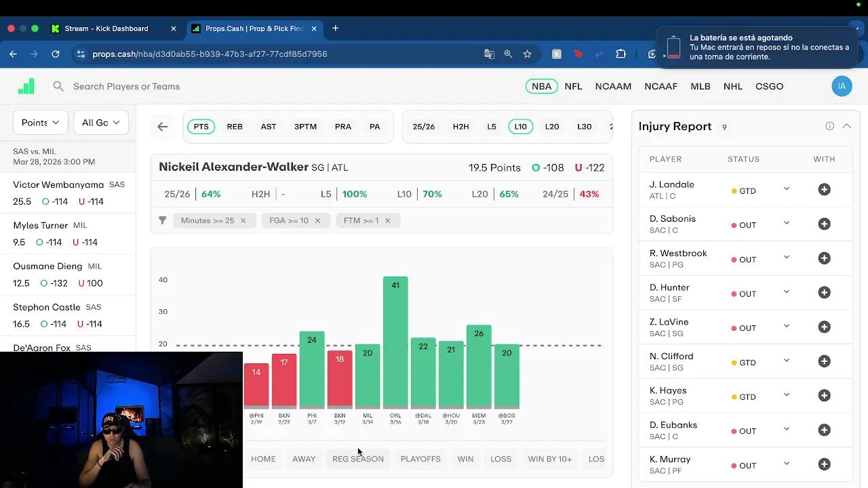The height and width of the screenshot is (488, 868).
Task: Expand D. Hunter status chevron
Action: point(787,292)
